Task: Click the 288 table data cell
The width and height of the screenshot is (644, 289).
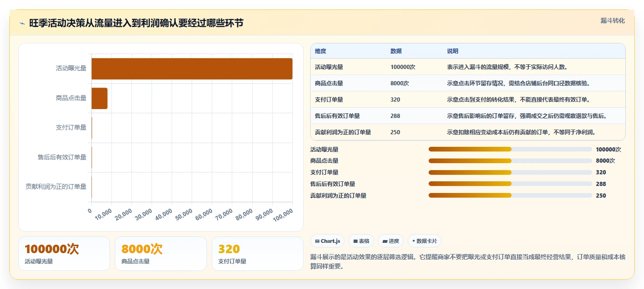Action: point(395,116)
